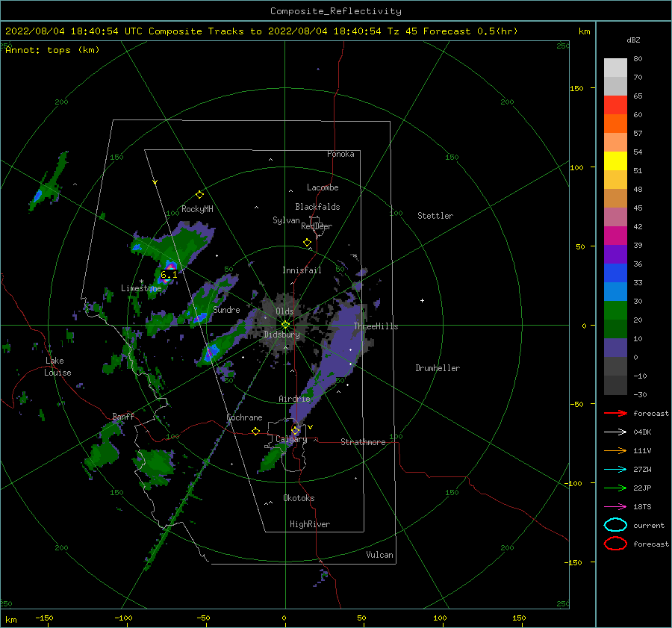Select the yellow diamond marker below Cochrane

(256, 432)
